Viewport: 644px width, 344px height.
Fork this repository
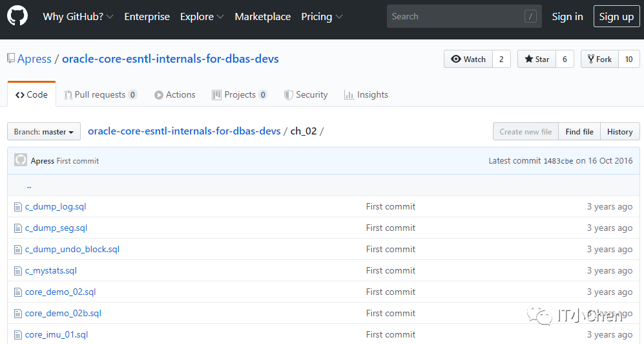pos(599,59)
